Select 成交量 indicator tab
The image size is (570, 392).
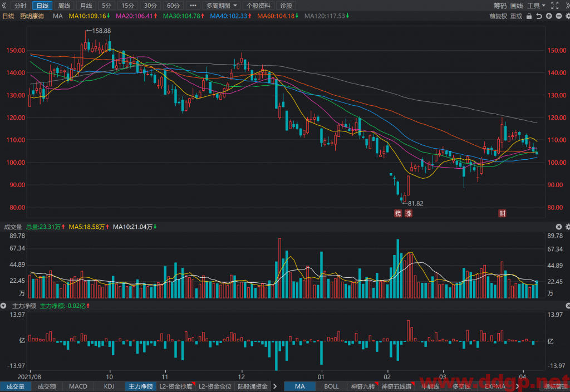click(x=15, y=386)
